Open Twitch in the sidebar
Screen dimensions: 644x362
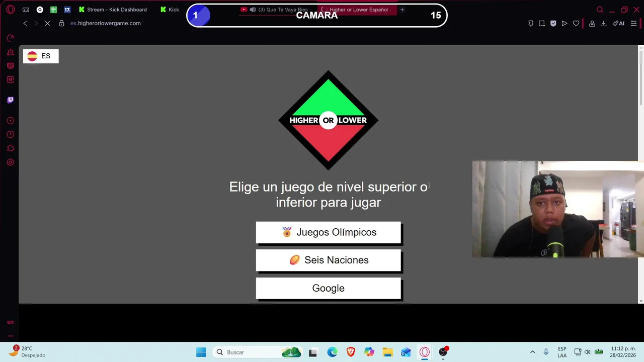pyautogui.click(x=10, y=100)
